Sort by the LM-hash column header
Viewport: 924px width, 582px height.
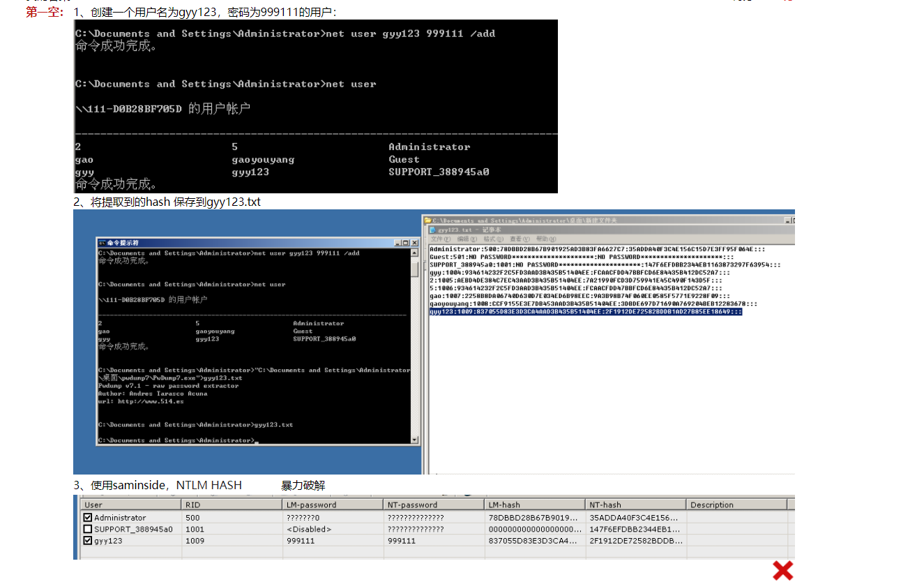(535, 505)
